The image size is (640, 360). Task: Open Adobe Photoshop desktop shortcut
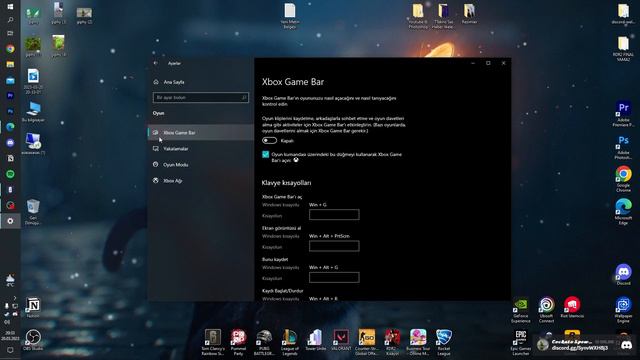pos(623,147)
